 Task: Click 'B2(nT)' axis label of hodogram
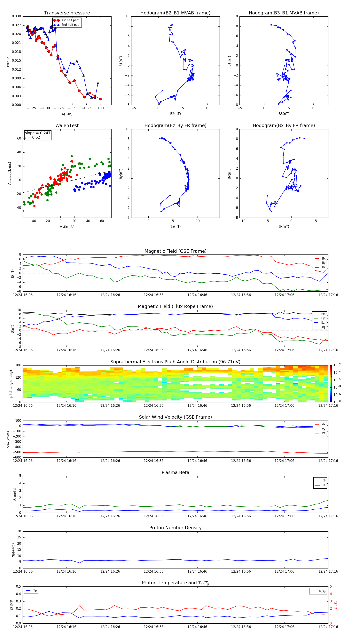coord(175,114)
